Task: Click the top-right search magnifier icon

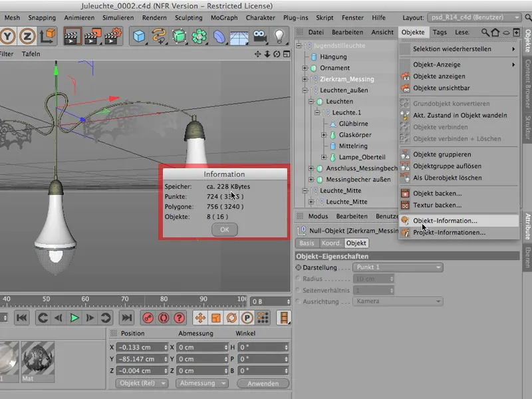Action: click(528, 17)
